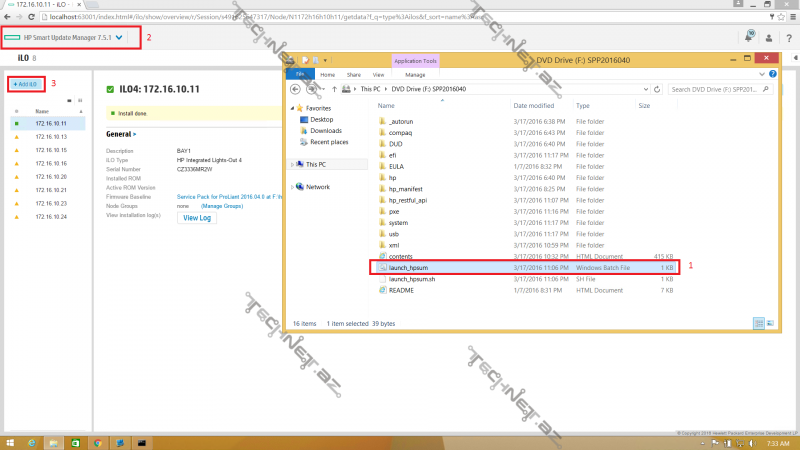Expand the Network tree node
This screenshot has height=450, width=800.
point(292,187)
